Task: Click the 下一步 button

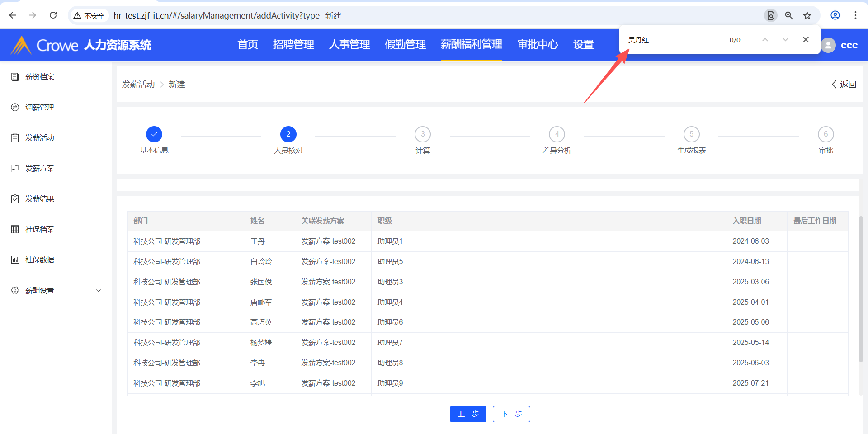Action: [511, 414]
